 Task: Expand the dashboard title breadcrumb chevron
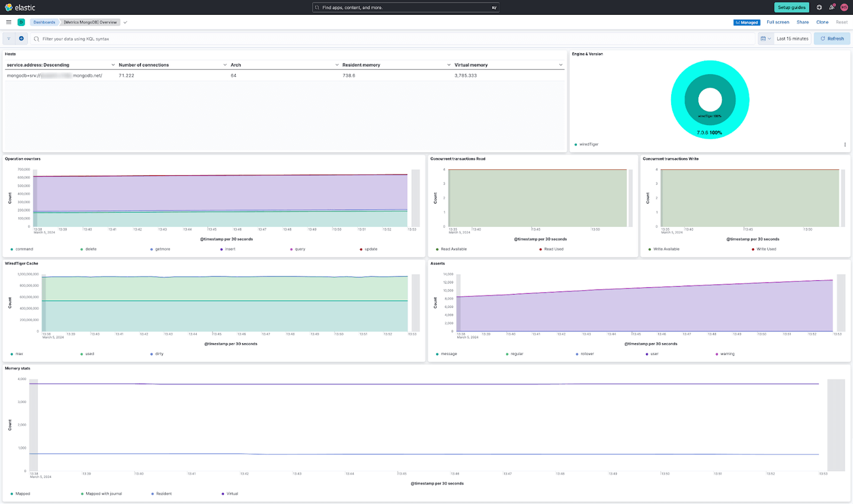click(125, 23)
